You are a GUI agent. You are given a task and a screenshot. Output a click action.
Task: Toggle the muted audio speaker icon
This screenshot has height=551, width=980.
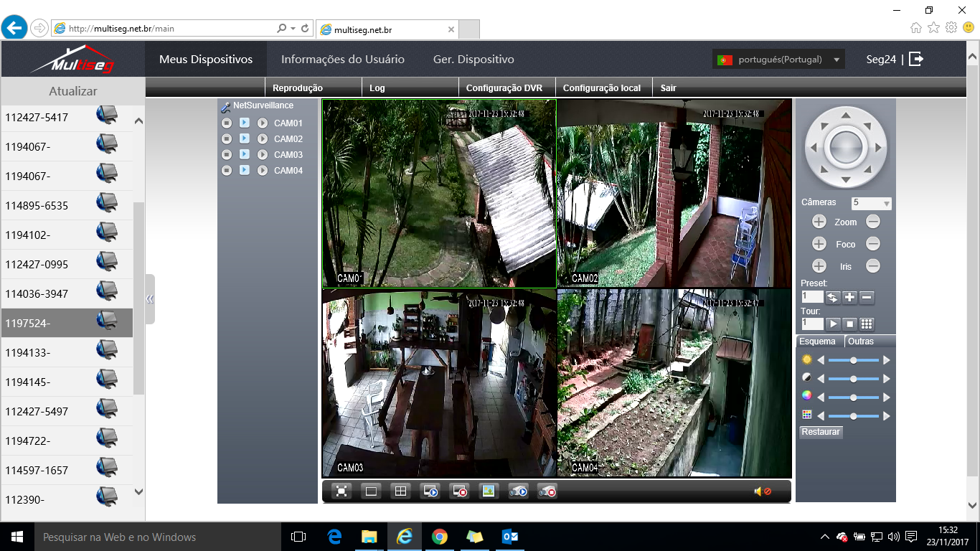click(x=761, y=491)
